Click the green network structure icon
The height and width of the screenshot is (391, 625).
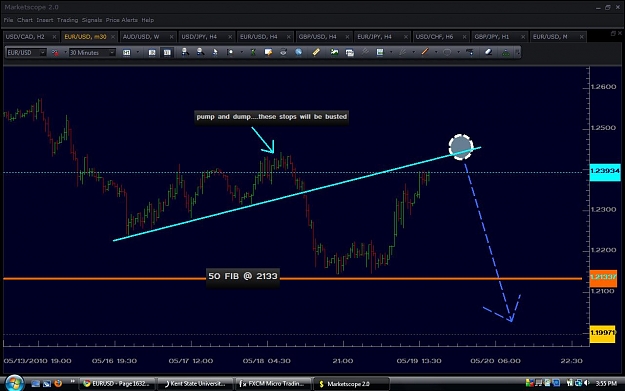coord(505,52)
